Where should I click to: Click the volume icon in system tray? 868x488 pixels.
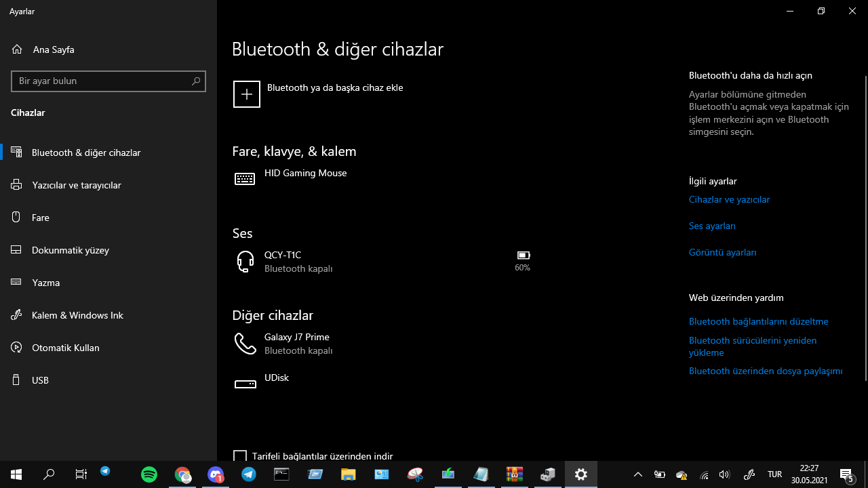724,474
